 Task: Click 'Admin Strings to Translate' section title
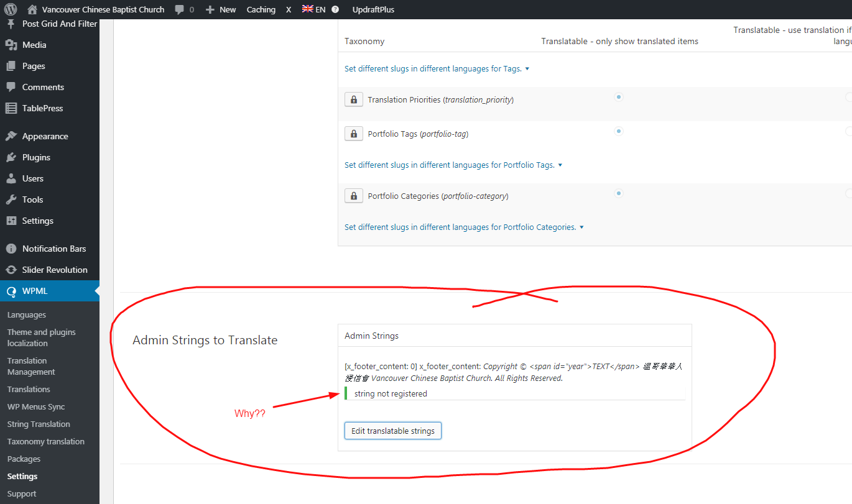205,340
